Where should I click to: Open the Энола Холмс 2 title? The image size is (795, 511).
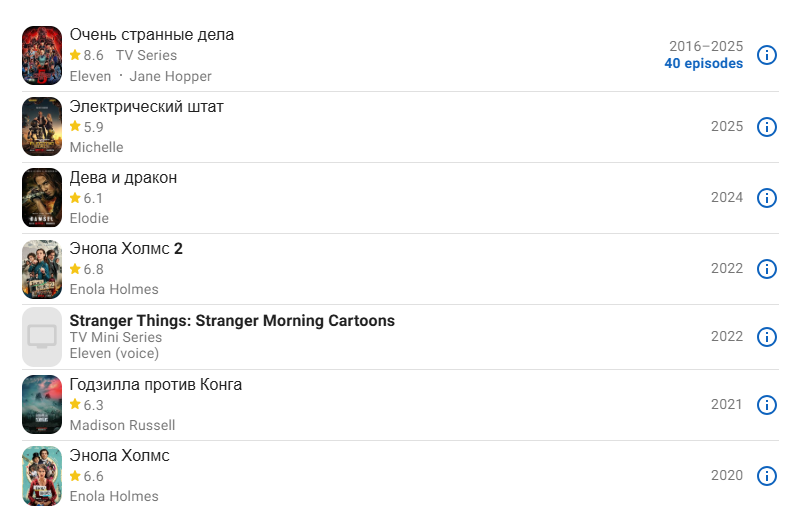tap(126, 249)
